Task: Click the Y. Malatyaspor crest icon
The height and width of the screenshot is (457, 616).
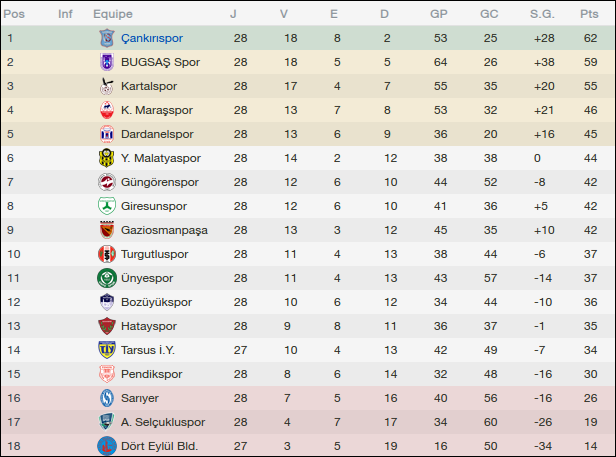Action: point(106,158)
